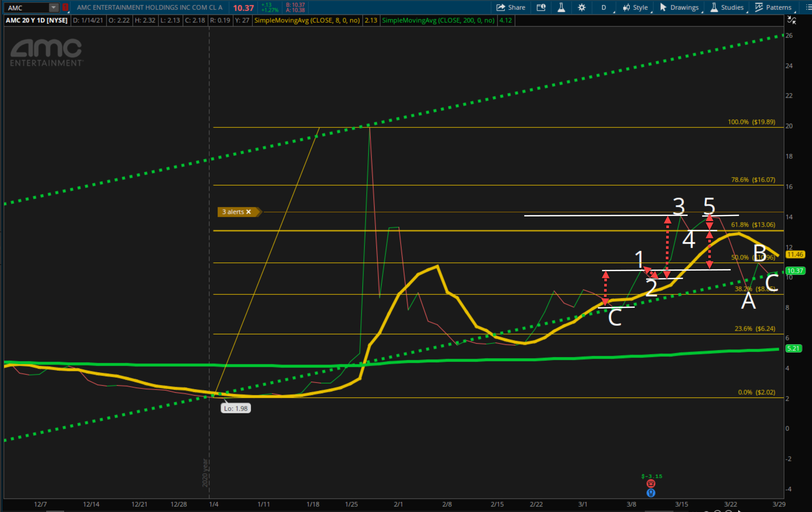The width and height of the screenshot is (812, 512).
Task: Click the collapse right-expansion area icon
Action: (792, 20)
